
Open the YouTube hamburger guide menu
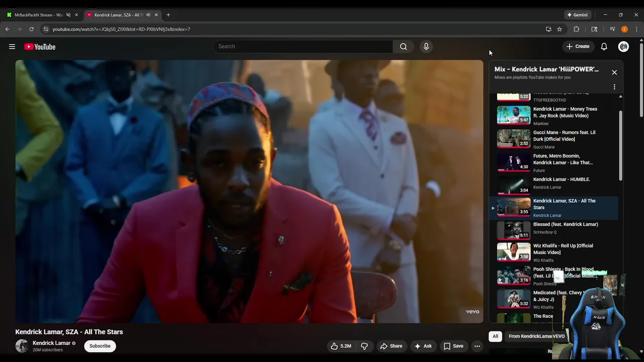[x=12, y=47]
